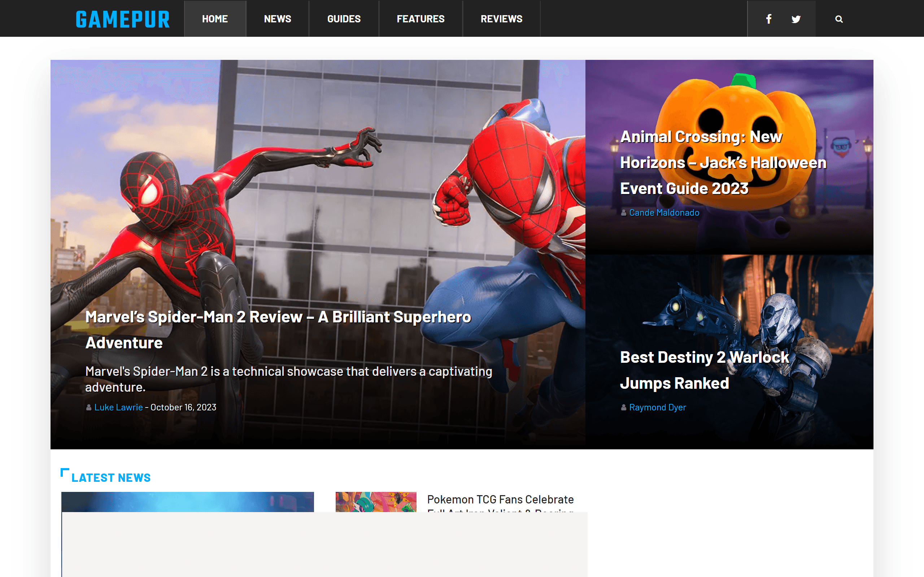This screenshot has height=577, width=924.
Task: Select the HOME navigation item
Action: point(215,18)
